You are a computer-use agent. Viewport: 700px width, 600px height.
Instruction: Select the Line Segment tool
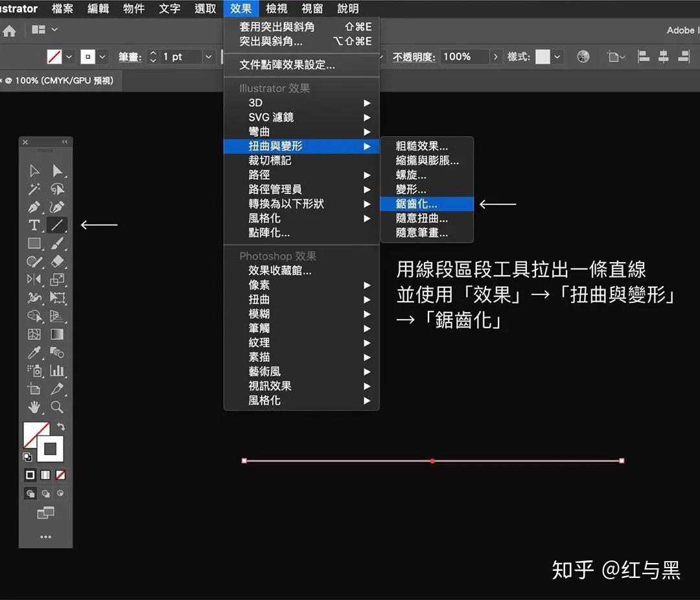coord(57,225)
